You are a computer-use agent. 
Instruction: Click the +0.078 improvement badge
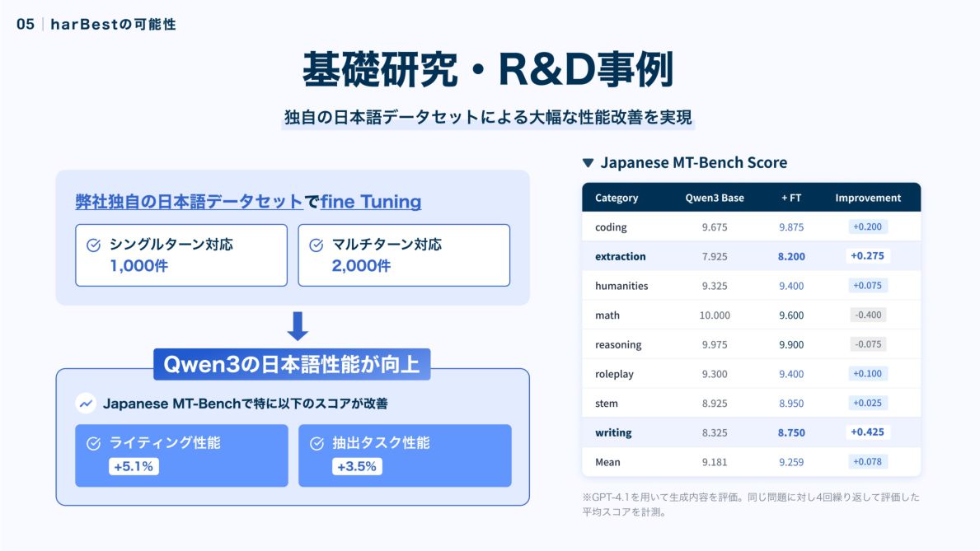[868, 462]
